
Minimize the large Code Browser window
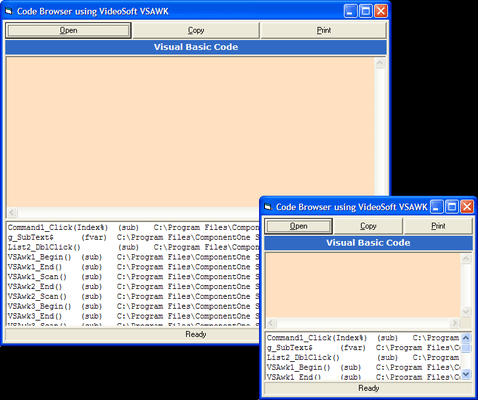coord(350,11)
